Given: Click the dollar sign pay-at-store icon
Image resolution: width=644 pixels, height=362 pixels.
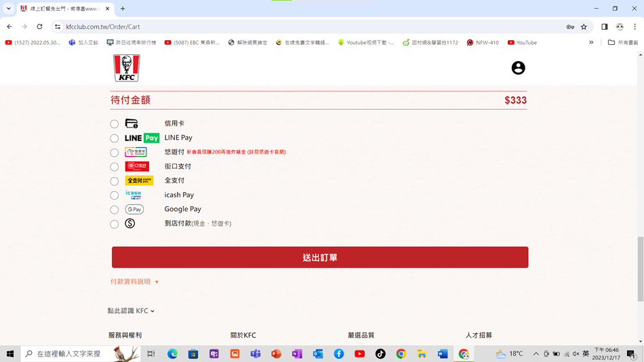Looking at the screenshot, I should tap(129, 224).
